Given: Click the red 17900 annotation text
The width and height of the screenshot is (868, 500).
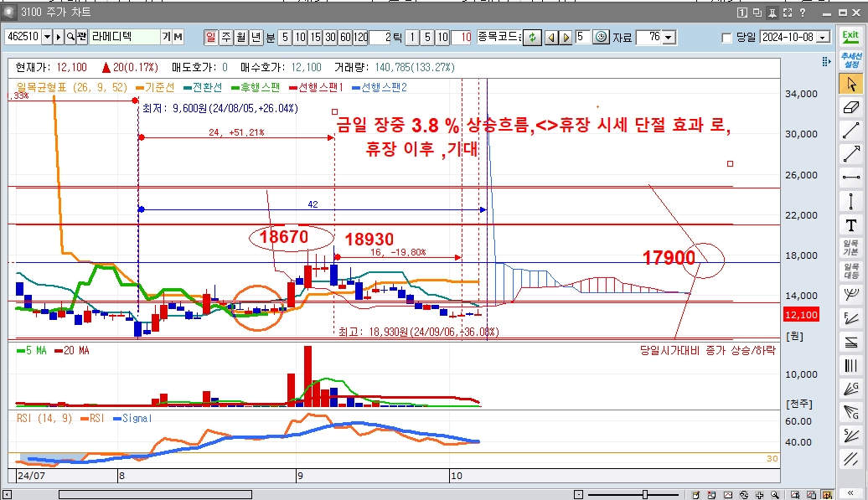Looking at the screenshot, I should [x=669, y=258].
